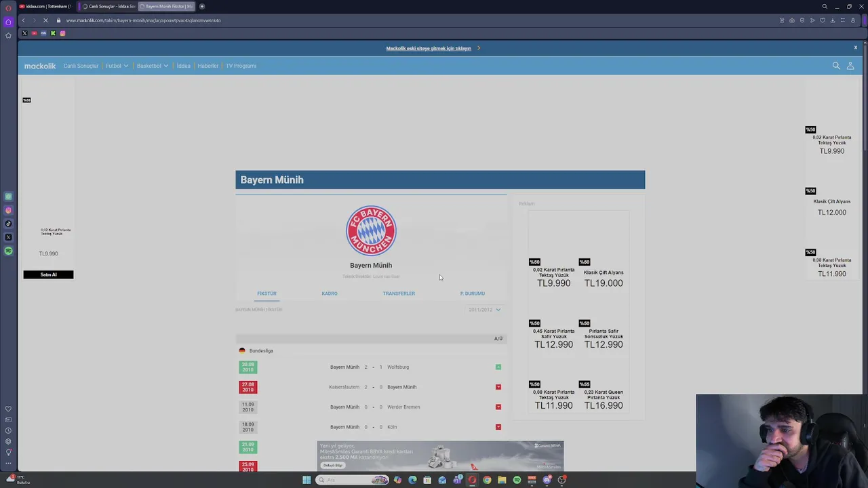Switch to iddaa.com Tottenham tab
This screenshot has width=868, height=488.
(46, 6)
